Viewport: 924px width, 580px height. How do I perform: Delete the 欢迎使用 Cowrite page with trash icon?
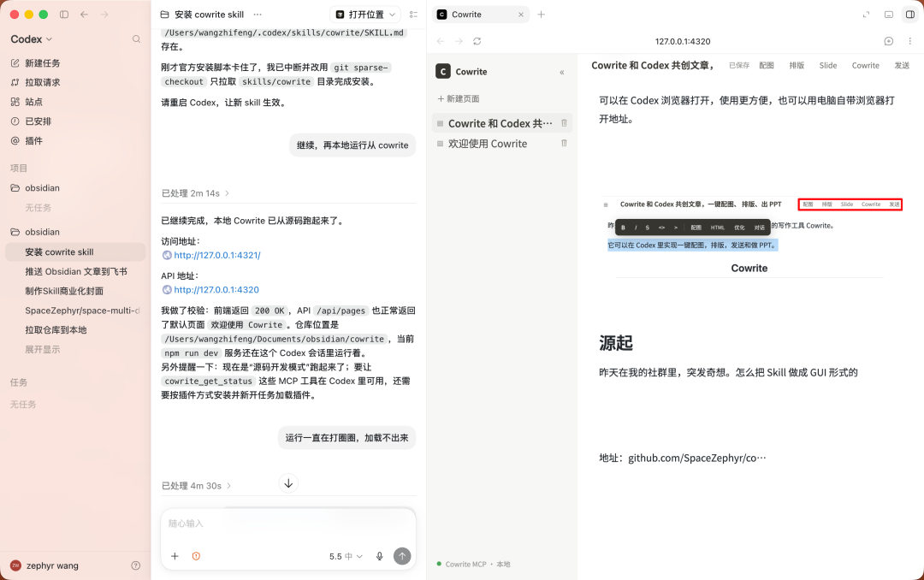coord(564,143)
